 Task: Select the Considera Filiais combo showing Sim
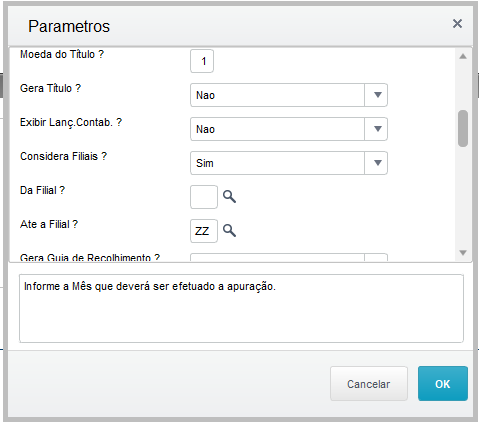coord(289,163)
